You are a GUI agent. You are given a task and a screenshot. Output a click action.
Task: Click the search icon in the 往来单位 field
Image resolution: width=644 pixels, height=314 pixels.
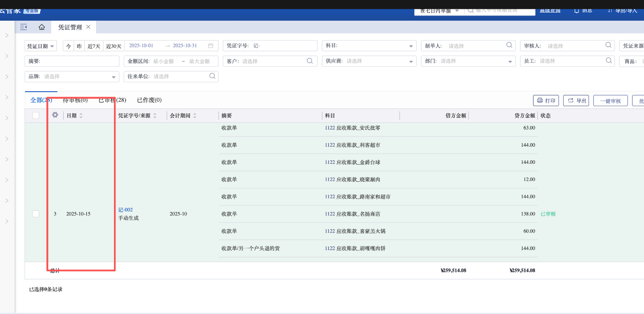pos(212,76)
